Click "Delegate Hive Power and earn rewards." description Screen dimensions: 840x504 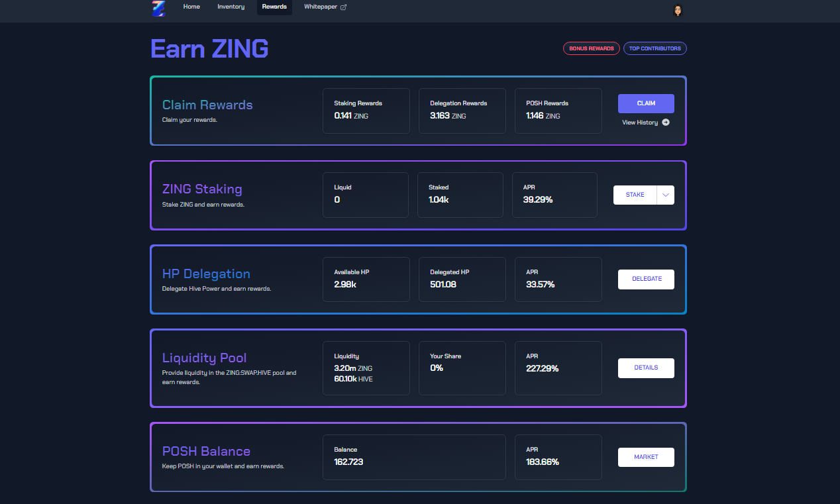pos(217,289)
